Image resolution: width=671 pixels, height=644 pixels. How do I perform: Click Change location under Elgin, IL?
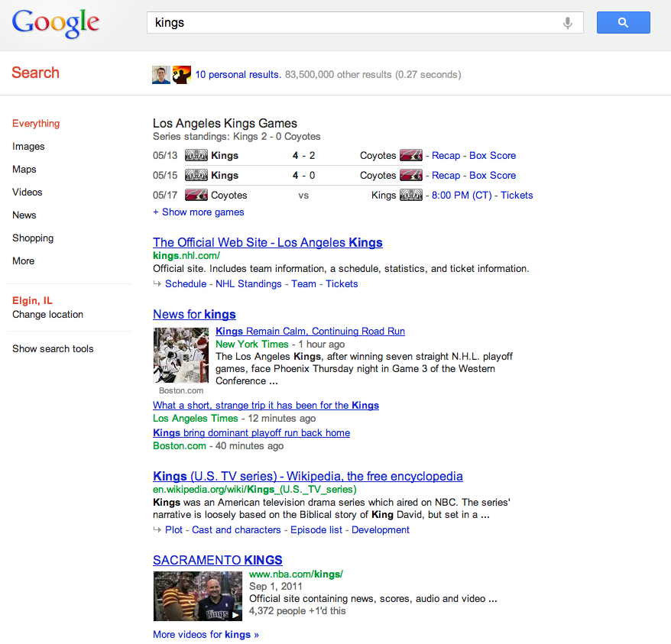tap(47, 315)
